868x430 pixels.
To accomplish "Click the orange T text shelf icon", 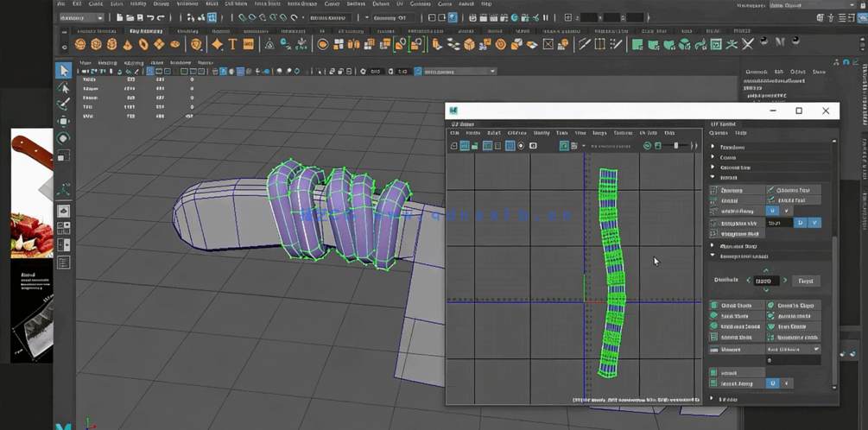I will pyautogui.click(x=232, y=44).
